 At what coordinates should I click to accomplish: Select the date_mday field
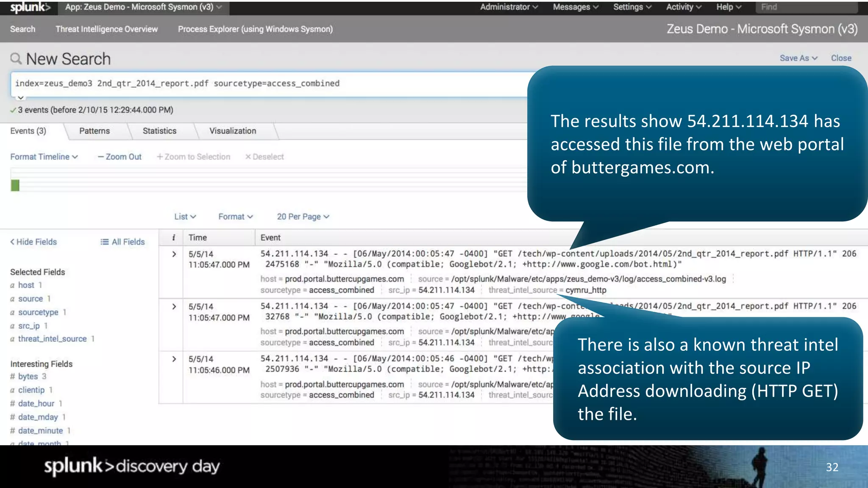38,417
